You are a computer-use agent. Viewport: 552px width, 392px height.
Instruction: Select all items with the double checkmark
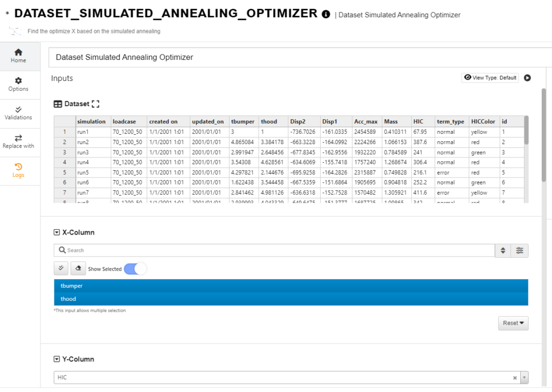60,268
